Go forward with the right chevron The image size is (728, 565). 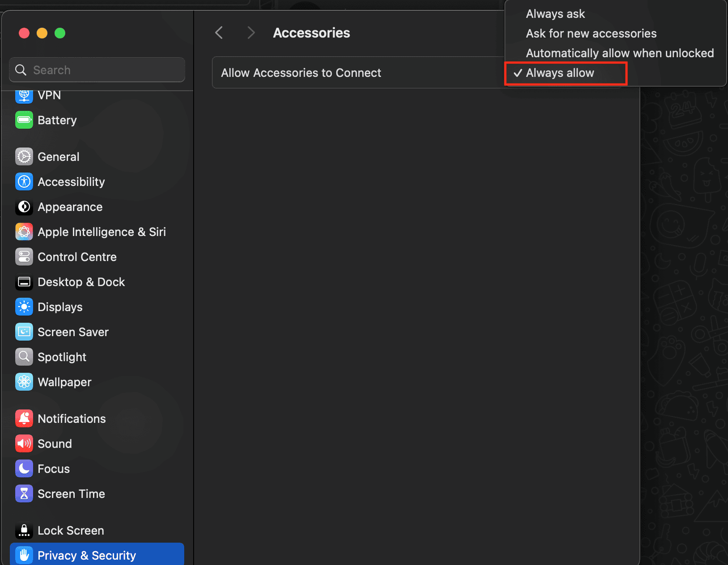click(x=251, y=33)
